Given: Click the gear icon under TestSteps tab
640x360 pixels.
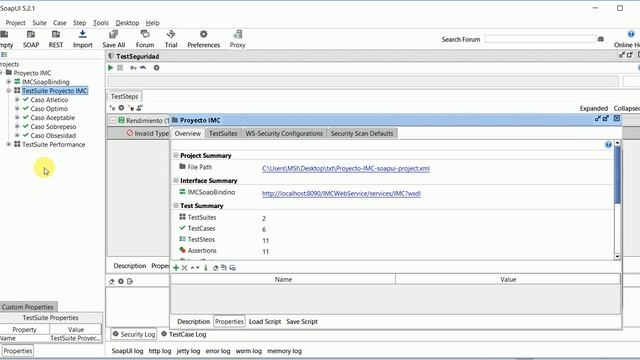Looking at the screenshot, I should click(x=121, y=108).
